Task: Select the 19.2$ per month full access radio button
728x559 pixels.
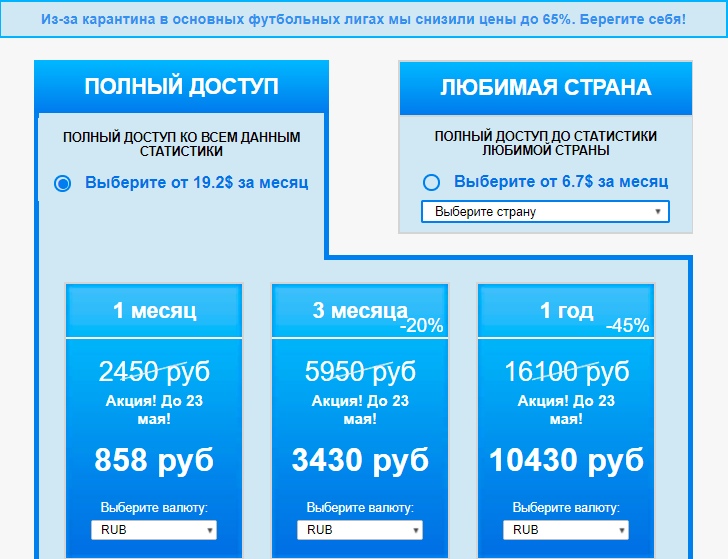Action: 63,183
